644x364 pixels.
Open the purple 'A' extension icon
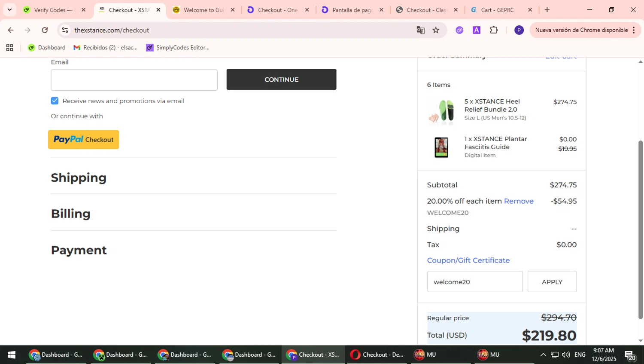(x=477, y=30)
